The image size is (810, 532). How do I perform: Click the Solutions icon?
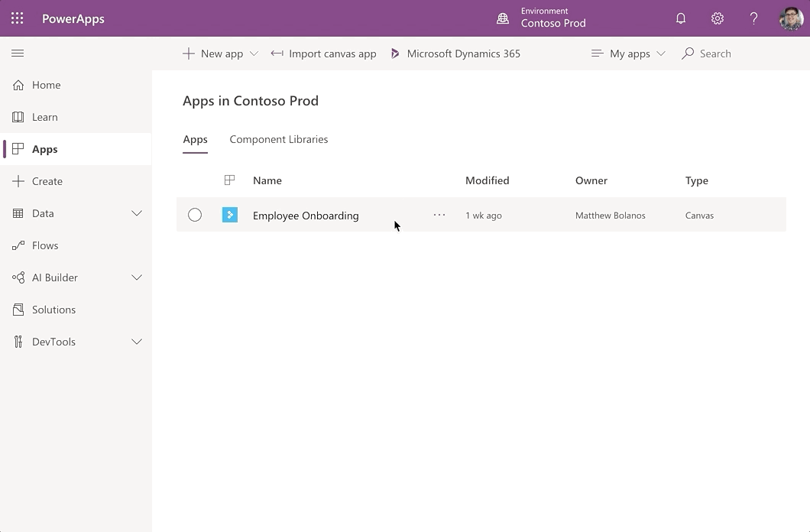click(18, 310)
